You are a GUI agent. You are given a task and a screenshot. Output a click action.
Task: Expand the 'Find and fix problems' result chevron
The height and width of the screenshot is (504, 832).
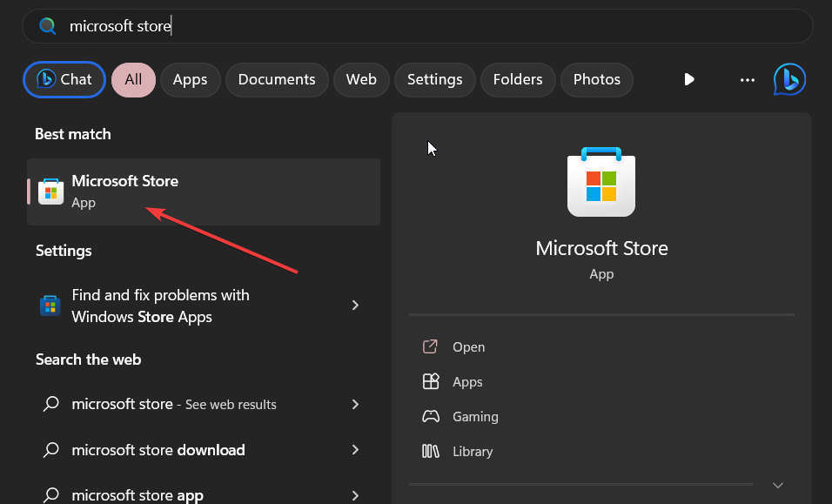[x=355, y=305]
